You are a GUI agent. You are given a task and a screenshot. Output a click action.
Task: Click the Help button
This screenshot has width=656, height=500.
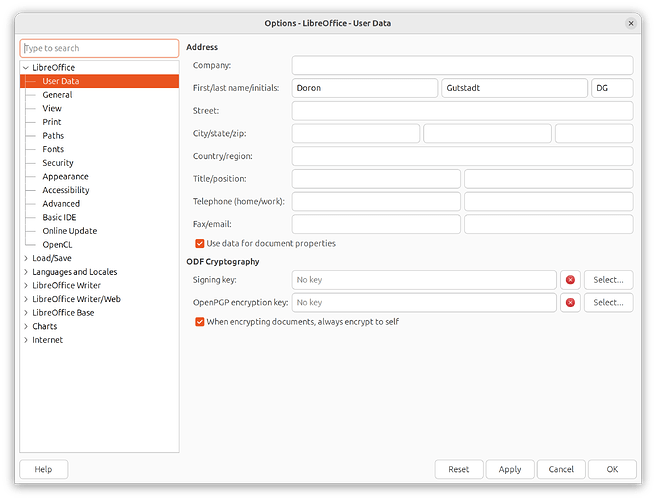coord(44,469)
